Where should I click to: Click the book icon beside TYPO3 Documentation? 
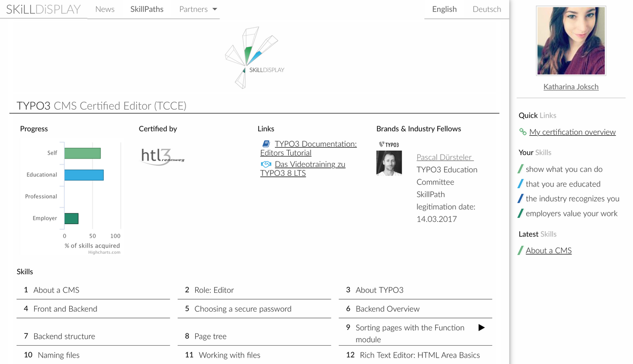click(x=266, y=144)
